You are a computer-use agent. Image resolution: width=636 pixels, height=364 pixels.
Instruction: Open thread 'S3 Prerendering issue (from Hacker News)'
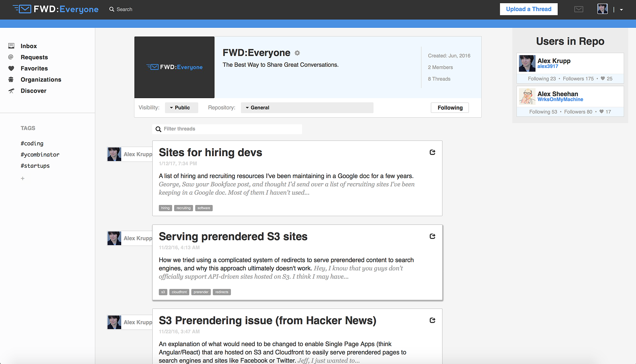tap(268, 321)
